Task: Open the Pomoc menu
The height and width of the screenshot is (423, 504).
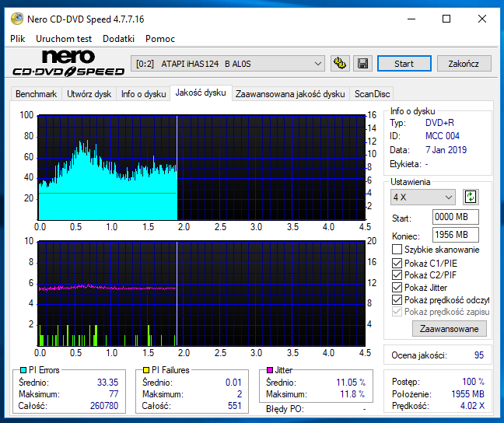Action: pyautogui.click(x=160, y=39)
